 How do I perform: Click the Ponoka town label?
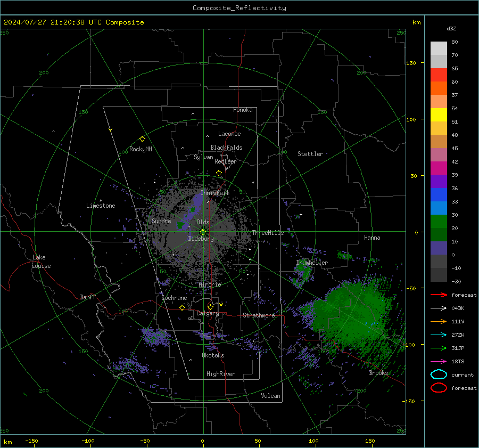[243, 110]
